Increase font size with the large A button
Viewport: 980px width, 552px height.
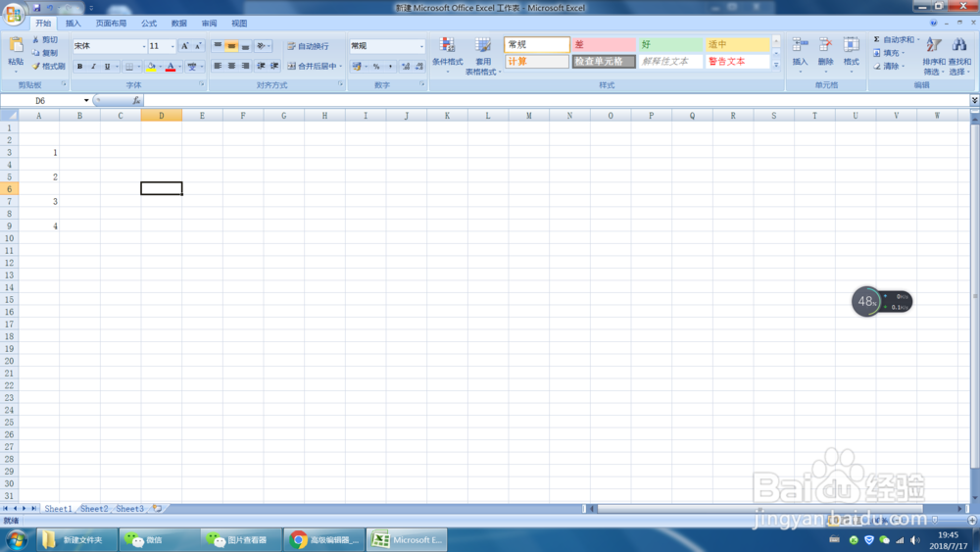[184, 46]
